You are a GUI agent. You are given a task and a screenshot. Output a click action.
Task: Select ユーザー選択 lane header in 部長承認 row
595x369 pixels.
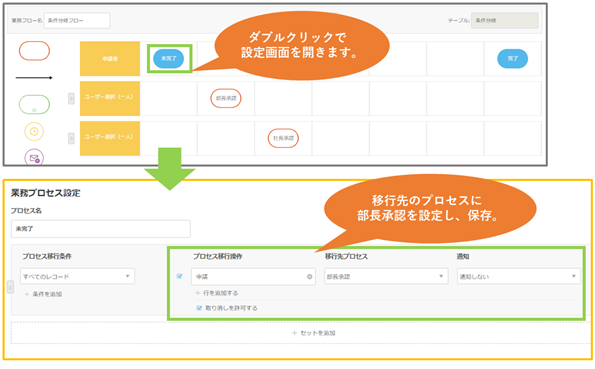[110, 98]
